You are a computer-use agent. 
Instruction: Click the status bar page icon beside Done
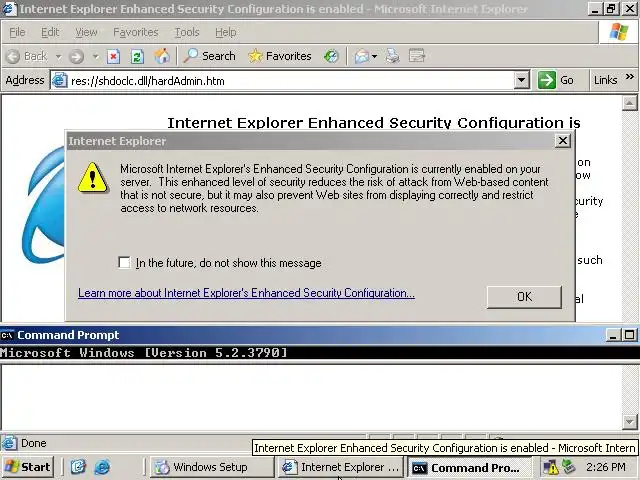(x=9, y=443)
